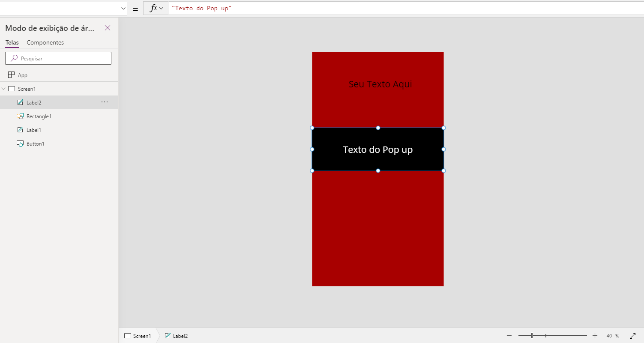The height and width of the screenshot is (343, 644).
Task: Select Label2 in the tree view
Action: (59, 102)
